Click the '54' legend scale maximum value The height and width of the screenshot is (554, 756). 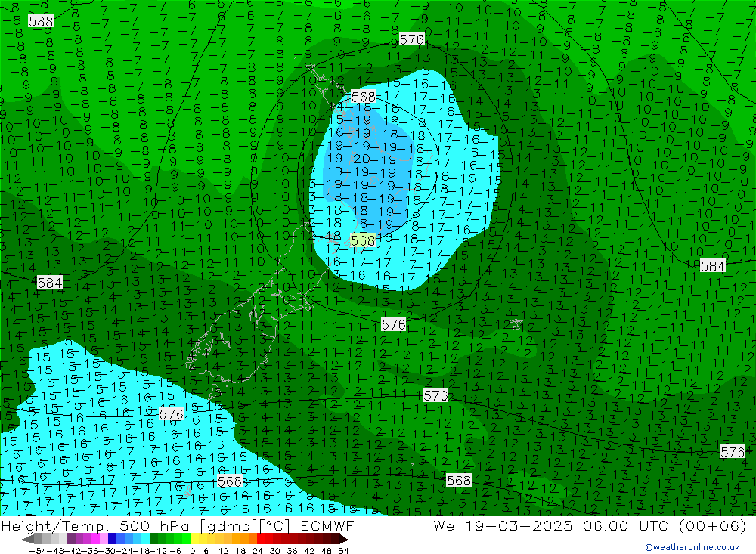point(343,551)
